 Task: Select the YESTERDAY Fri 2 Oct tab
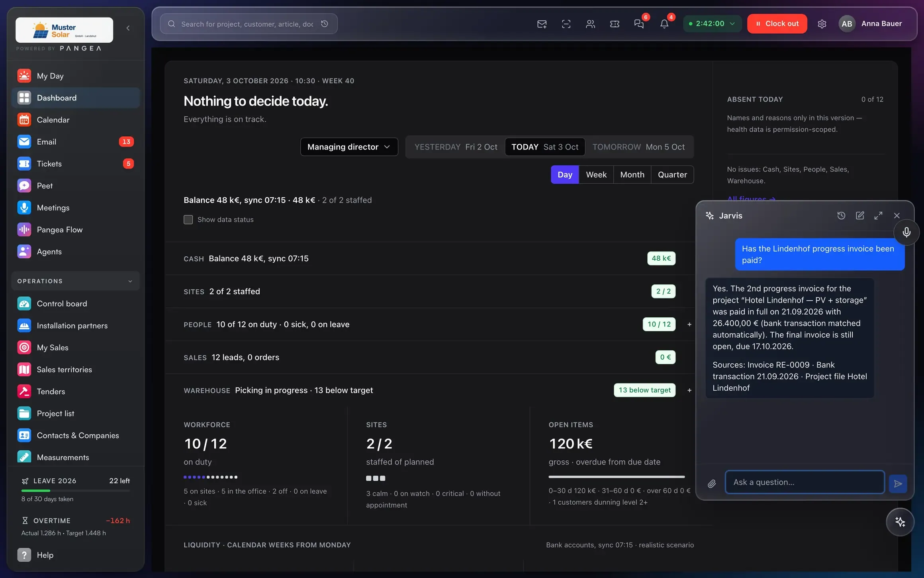pyautogui.click(x=456, y=147)
